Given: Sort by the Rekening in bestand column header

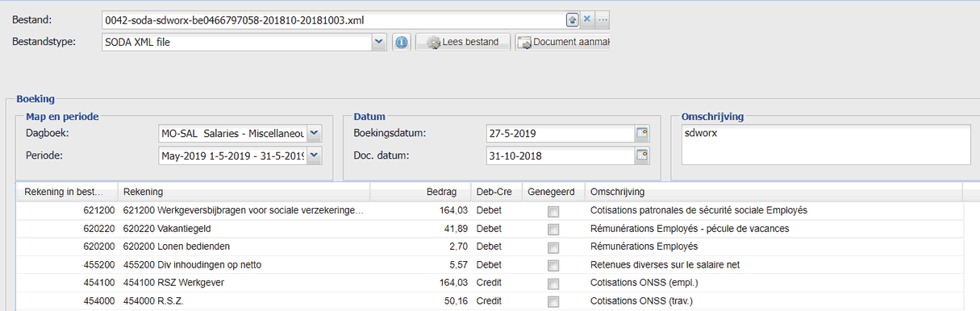Looking at the screenshot, I should click(x=66, y=192).
